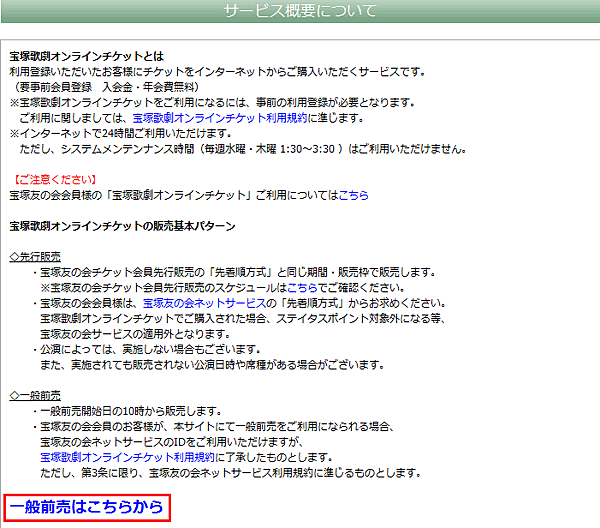Open the こちら link for the 先行販売 schedule
This screenshot has width=600, height=528.
pyautogui.click(x=302, y=288)
